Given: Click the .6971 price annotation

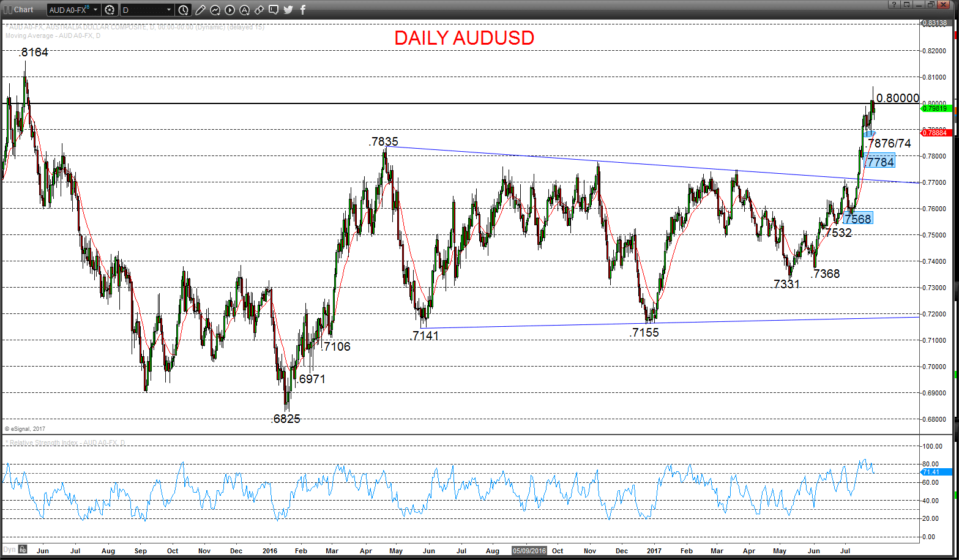Looking at the screenshot, I should (312, 379).
